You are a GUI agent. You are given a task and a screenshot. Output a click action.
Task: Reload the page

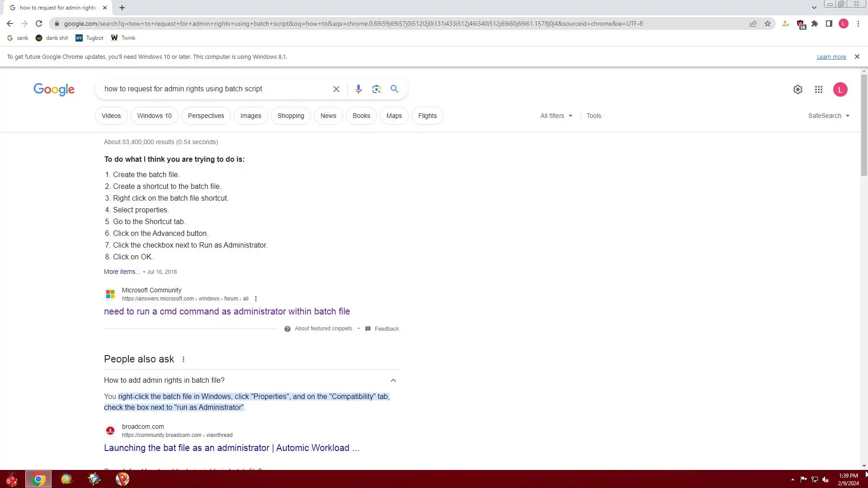[x=39, y=23]
